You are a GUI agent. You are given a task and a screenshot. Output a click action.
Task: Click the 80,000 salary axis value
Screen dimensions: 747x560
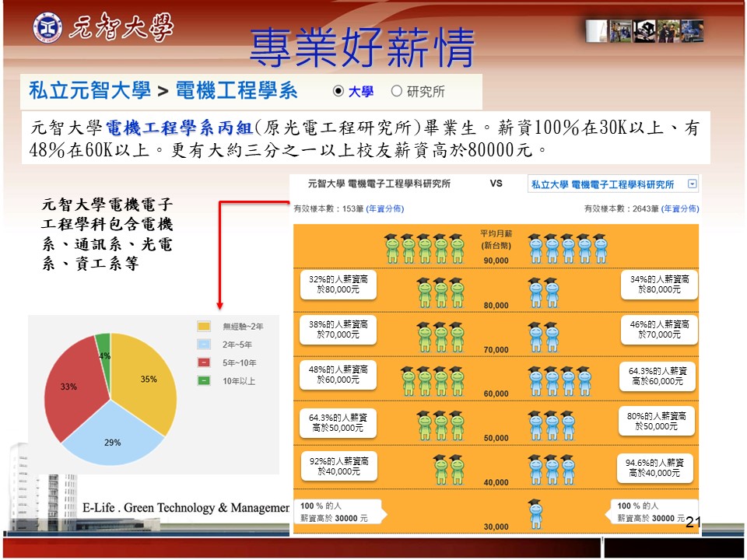(496, 305)
